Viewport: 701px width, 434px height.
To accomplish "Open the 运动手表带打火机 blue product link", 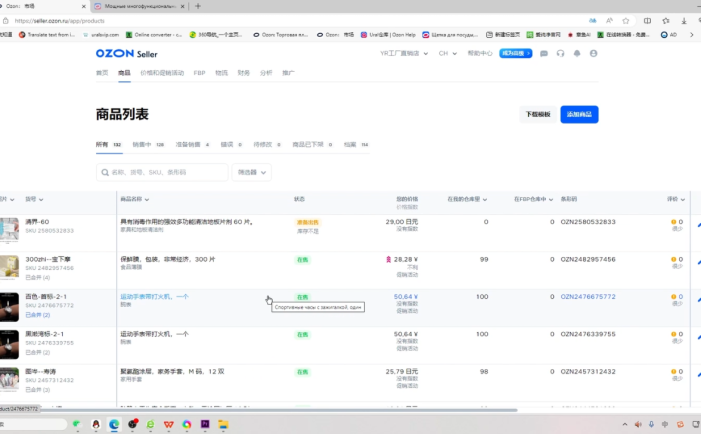I will coord(154,297).
